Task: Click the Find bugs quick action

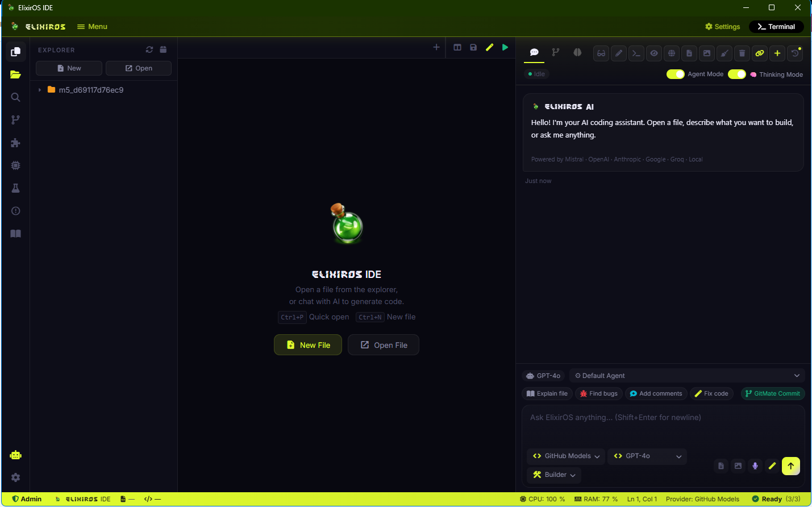Action: [598, 393]
